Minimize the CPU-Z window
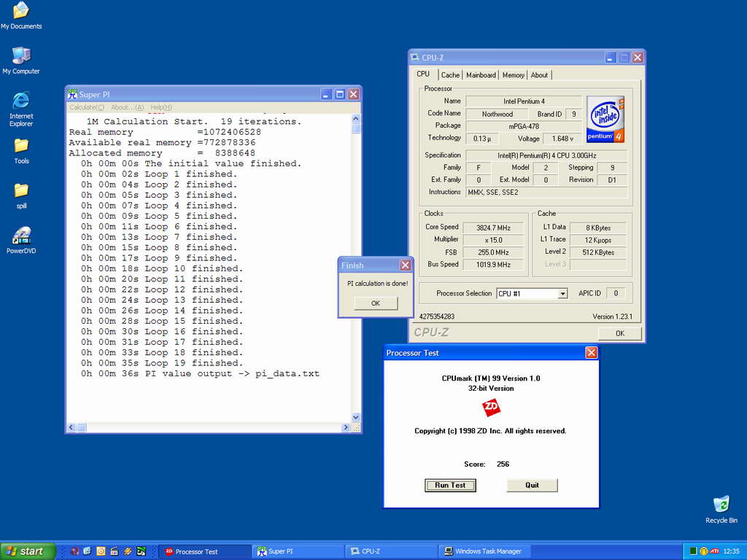This screenshot has width=747, height=560. point(611,58)
